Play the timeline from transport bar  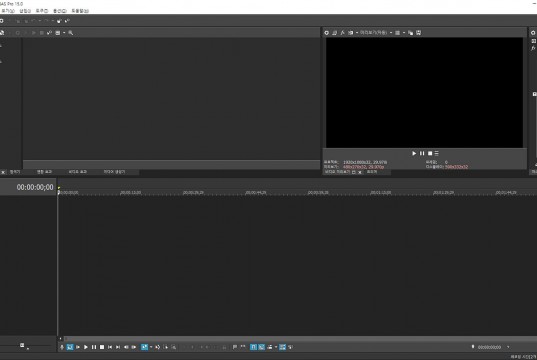[86, 347]
